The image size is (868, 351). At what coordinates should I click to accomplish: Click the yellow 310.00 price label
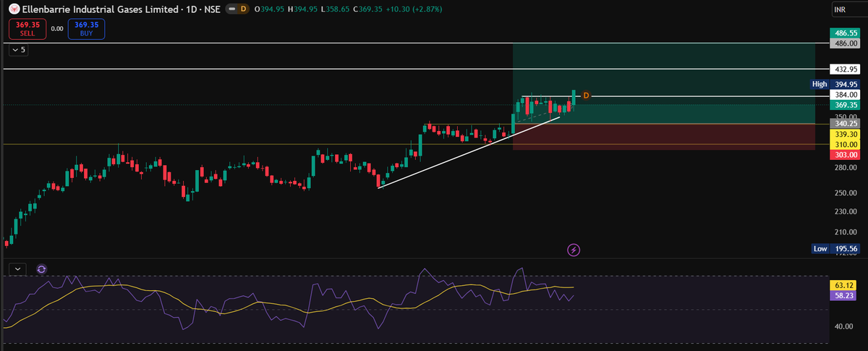pyautogui.click(x=844, y=144)
